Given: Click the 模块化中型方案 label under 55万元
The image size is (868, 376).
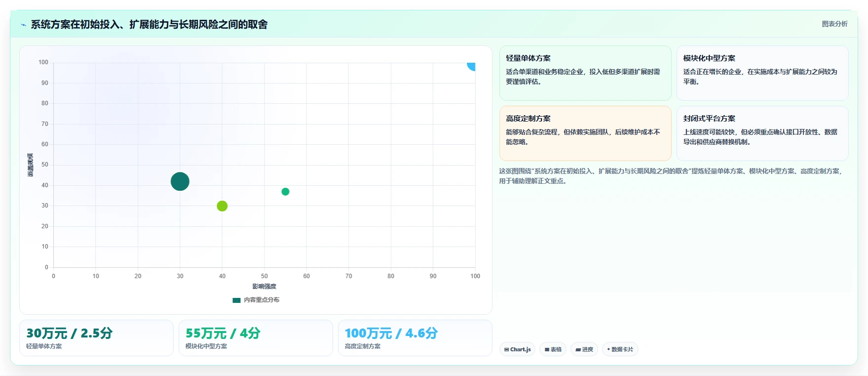Looking at the screenshot, I should coord(206,346).
